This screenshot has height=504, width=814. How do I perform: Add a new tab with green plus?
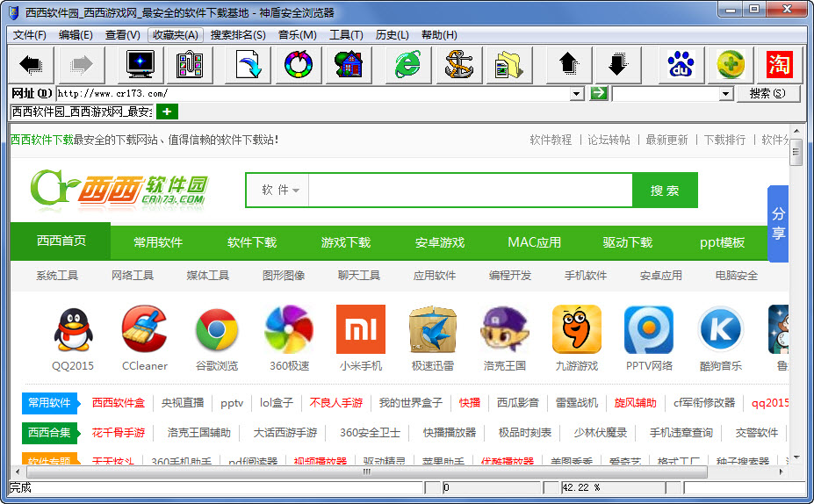click(167, 112)
